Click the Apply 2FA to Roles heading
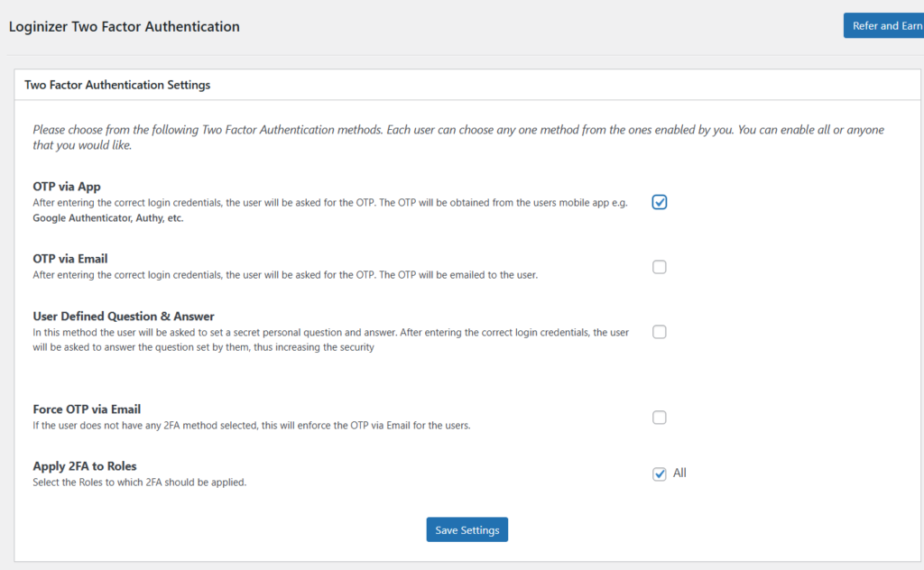This screenshot has width=924, height=570. (85, 466)
